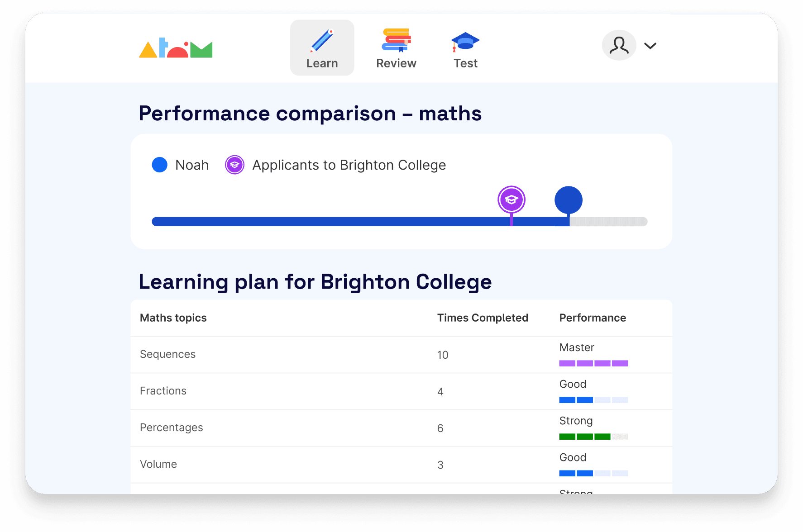This screenshot has width=803, height=532.
Task: Open the Learning plan for Brighton College link
Action: [x=315, y=281]
